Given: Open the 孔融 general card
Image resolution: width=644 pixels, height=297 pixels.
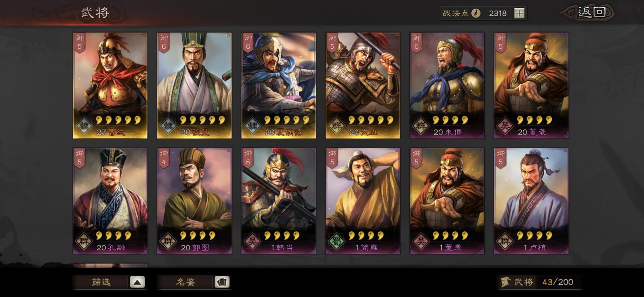Looking at the screenshot, I should pos(110,201).
